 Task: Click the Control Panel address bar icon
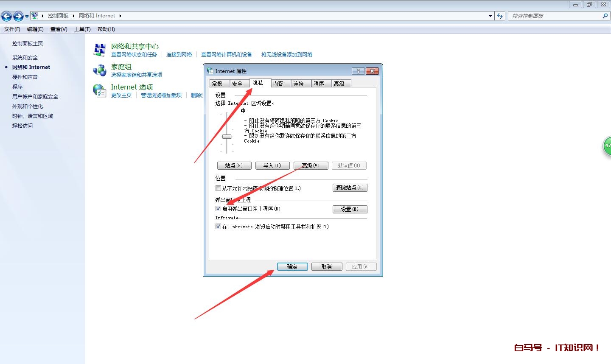35,16
